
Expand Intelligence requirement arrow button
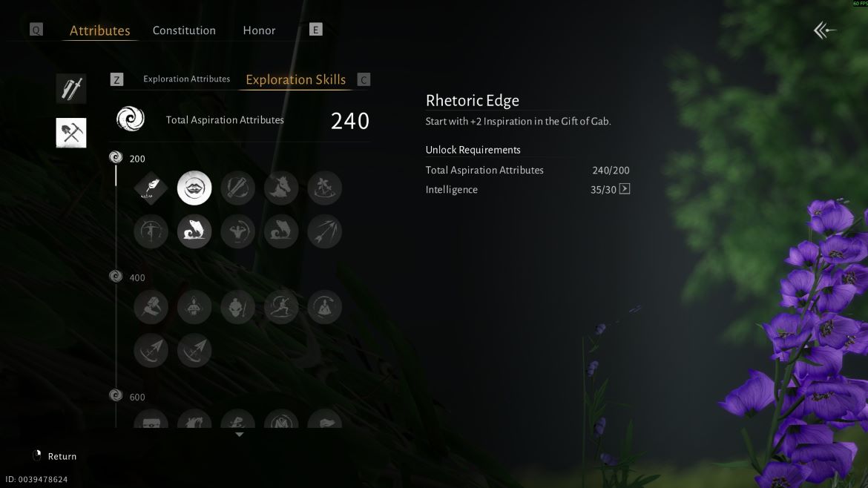click(625, 189)
